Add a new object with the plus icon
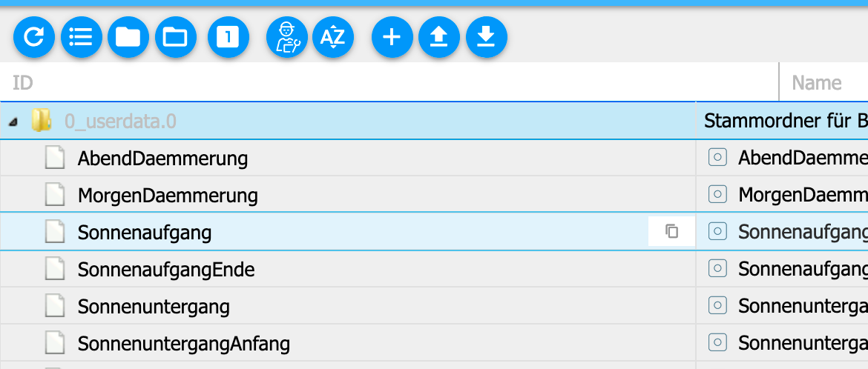Image resolution: width=868 pixels, height=369 pixels. click(x=392, y=38)
